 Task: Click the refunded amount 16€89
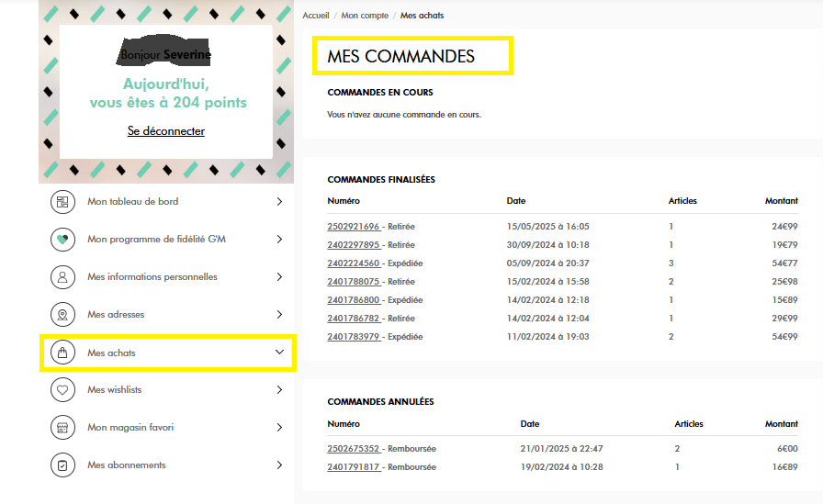tap(784, 467)
